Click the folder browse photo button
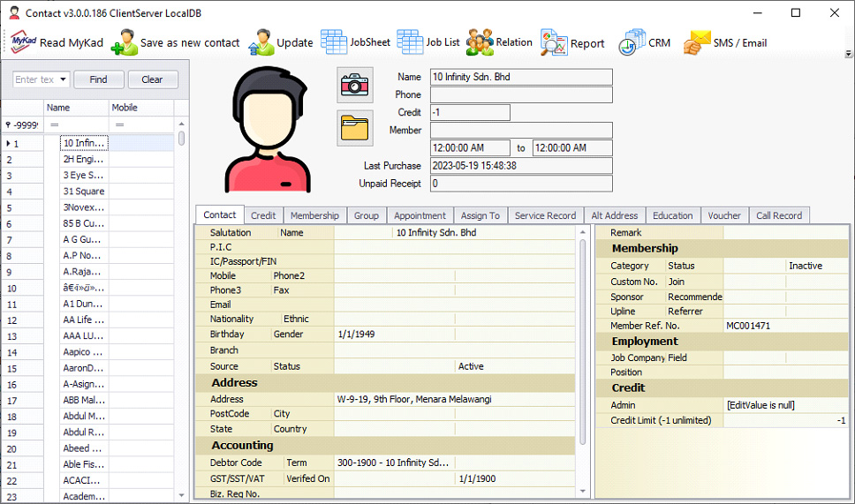855x504 pixels. point(355,128)
